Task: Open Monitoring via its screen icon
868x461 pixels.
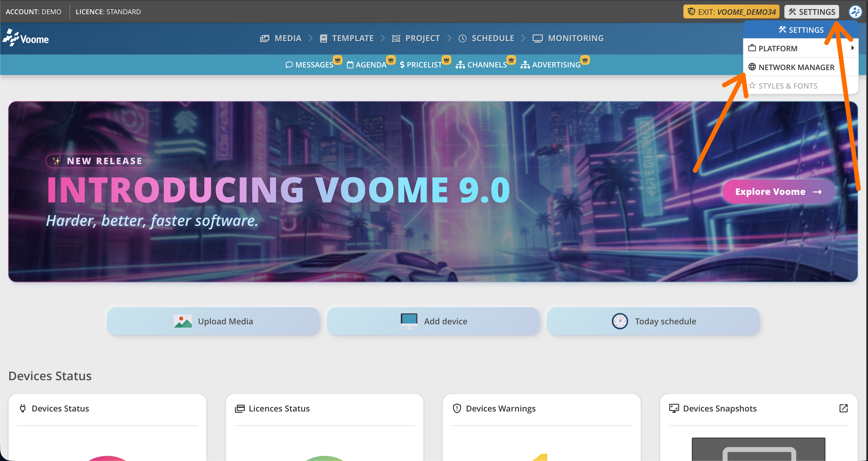Action: pos(538,39)
